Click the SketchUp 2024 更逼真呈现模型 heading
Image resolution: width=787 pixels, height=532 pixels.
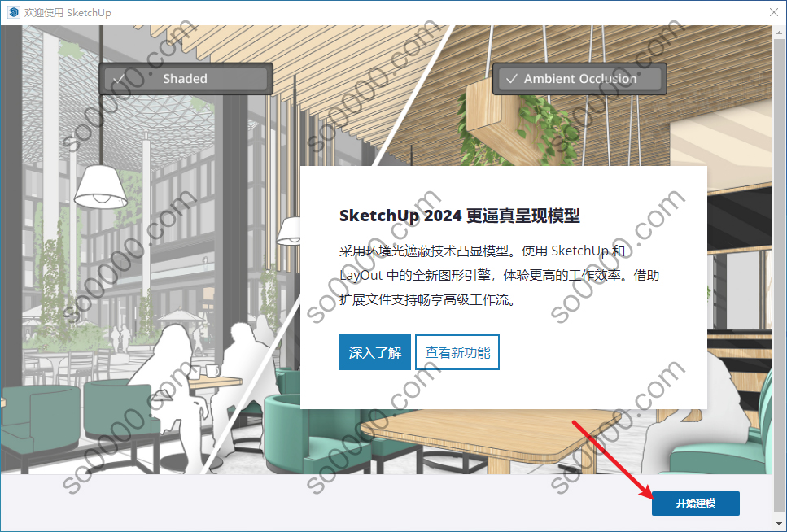[x=459, y=216]
